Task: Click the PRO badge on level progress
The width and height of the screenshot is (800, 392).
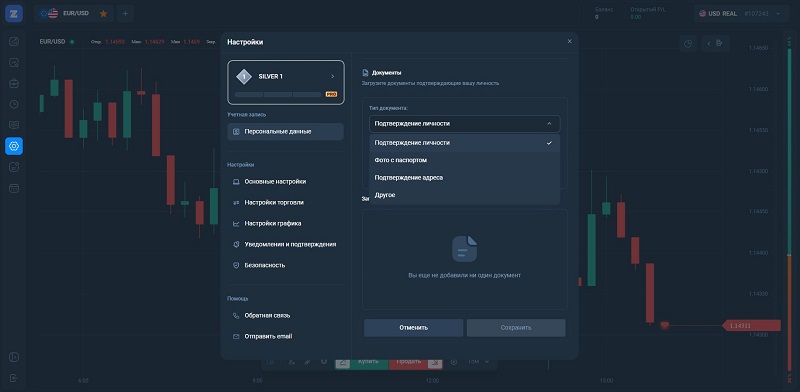Action: (x=331, y=94)
